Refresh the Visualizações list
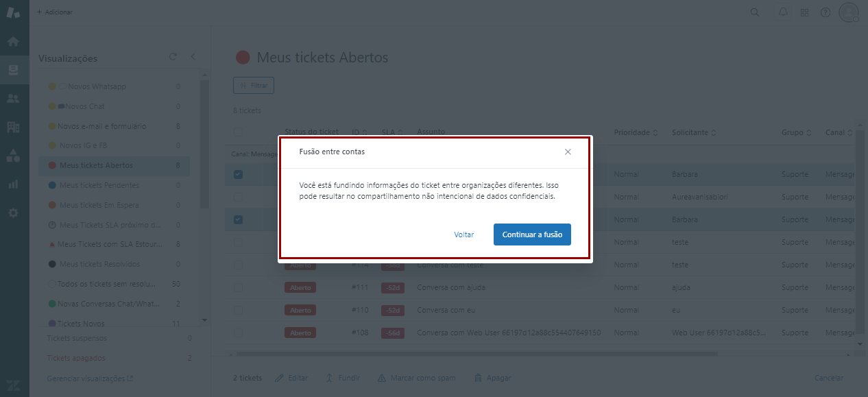 [173, 57]
